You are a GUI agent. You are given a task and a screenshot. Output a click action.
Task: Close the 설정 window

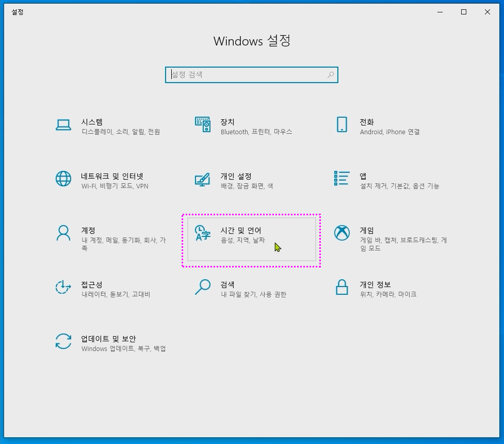pos(487,12)
